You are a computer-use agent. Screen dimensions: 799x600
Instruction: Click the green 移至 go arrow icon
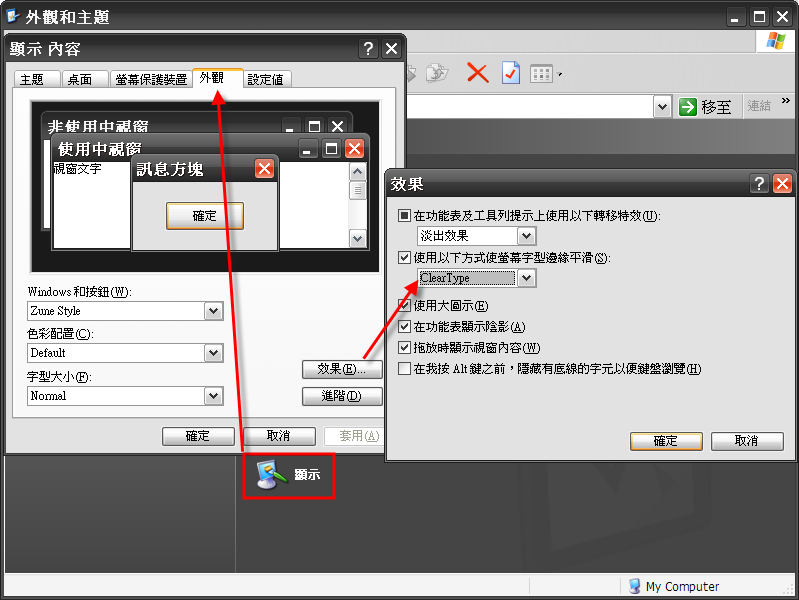point(687,107)
